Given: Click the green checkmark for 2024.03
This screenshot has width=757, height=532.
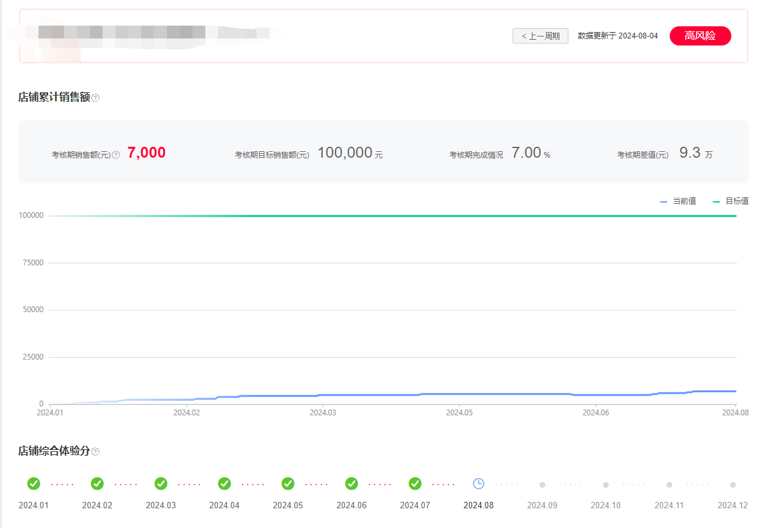Looking at the screenshot, I should [160, 483].
